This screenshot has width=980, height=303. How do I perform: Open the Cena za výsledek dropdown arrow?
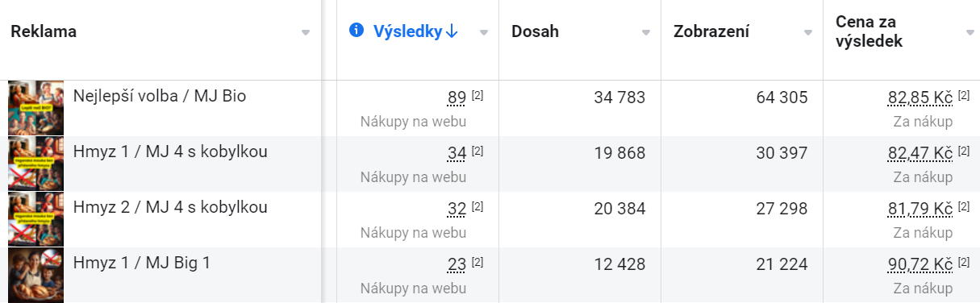[x=970, y=32]
